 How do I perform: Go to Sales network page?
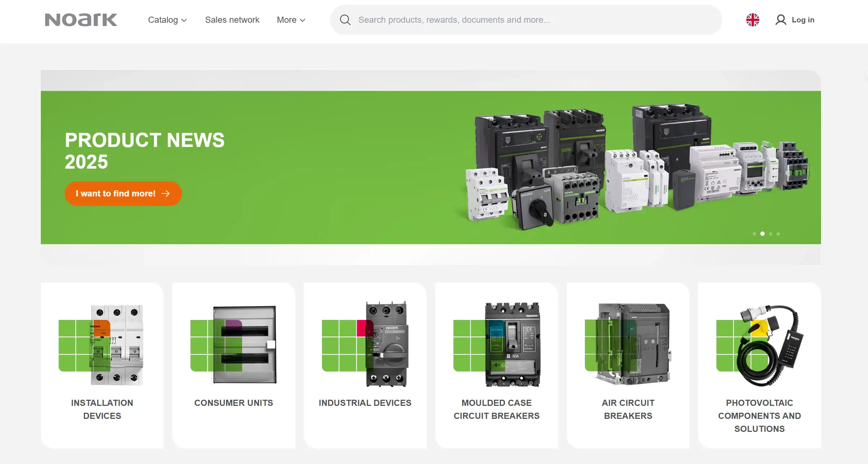[x=232, y=20]
